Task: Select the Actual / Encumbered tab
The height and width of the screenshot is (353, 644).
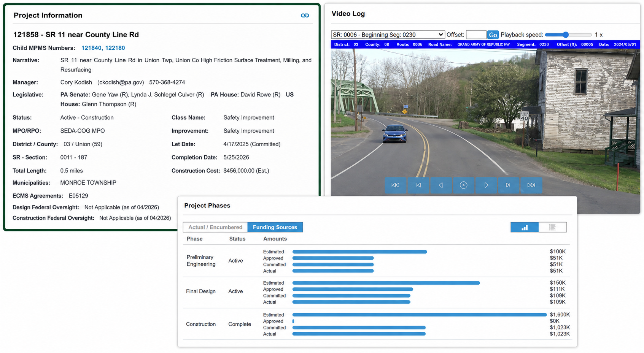Action: pyautogui.click(x=215, y=227)
